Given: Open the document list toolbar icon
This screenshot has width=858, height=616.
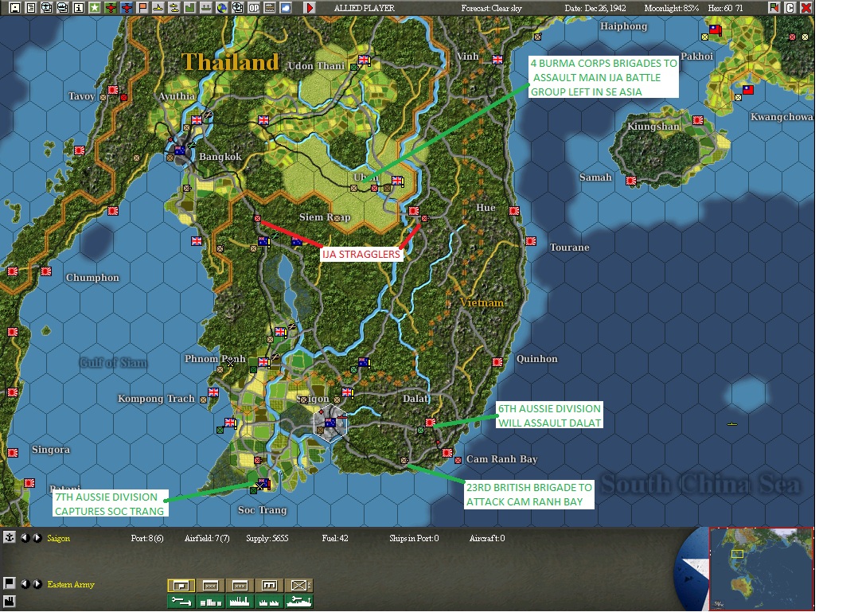Looking at the screenshot, I should 30,8.
